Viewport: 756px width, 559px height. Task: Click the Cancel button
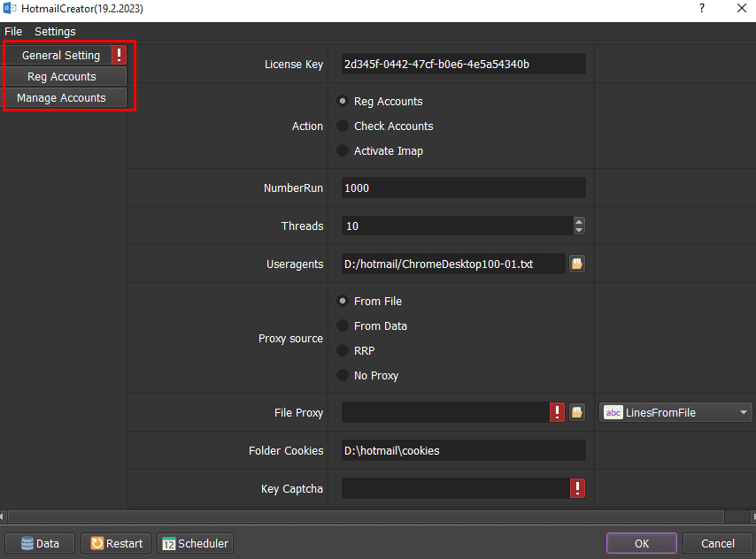[x=718, y=543]
